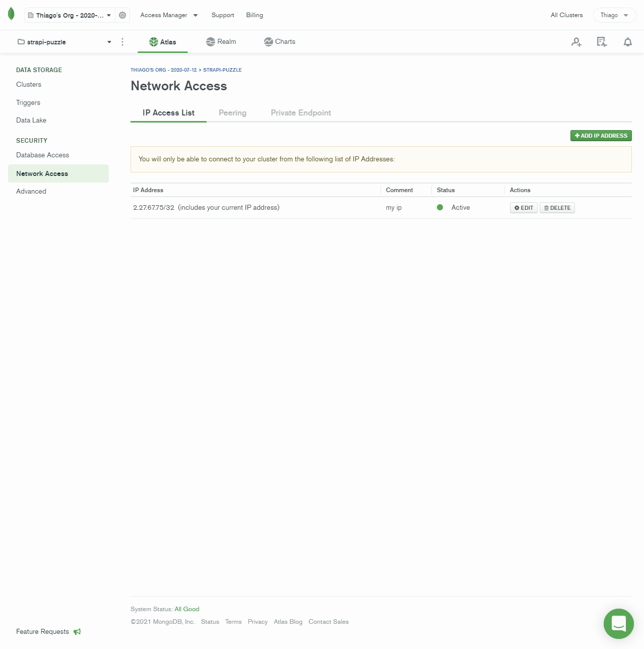Go to Database Access in sidebar

tap(42, 155)
